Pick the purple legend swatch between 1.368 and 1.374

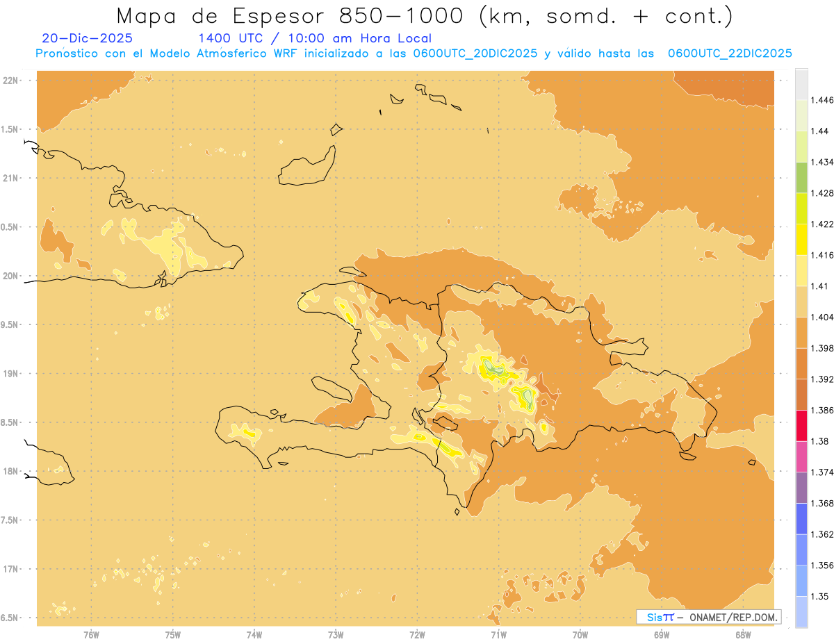[x=801, y=488]
